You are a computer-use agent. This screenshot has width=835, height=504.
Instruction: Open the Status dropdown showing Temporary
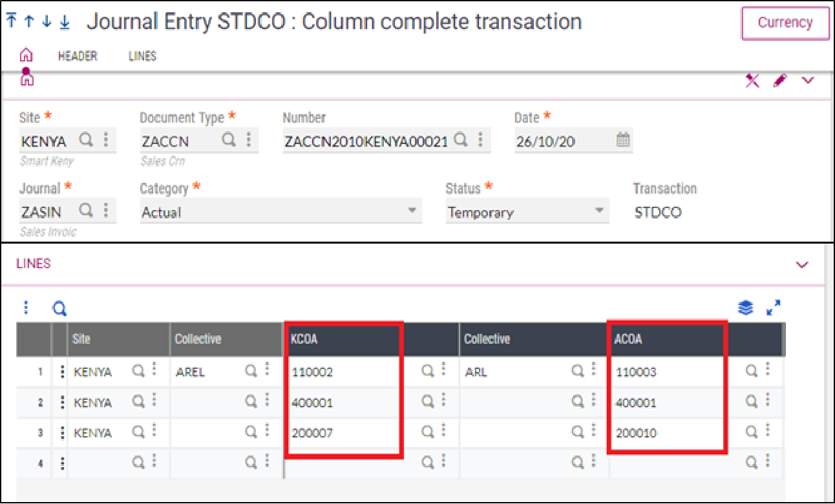[598, 211]
